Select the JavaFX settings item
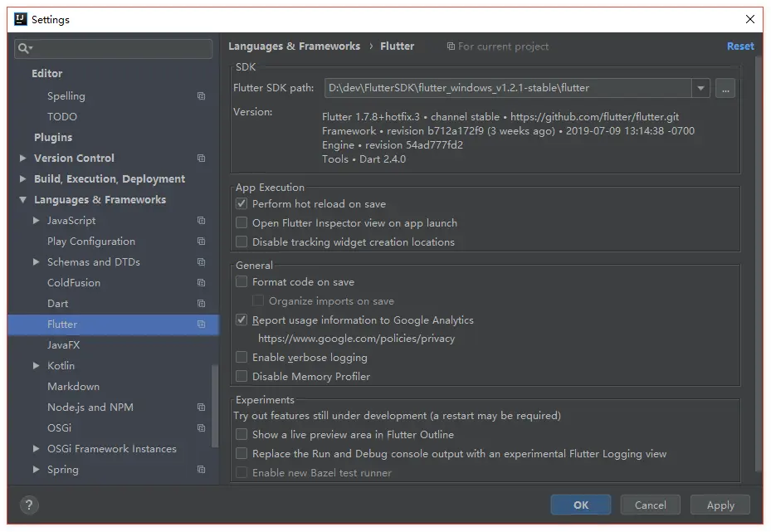The height and width of the screenshot is (532, 771). coord(63,344)
